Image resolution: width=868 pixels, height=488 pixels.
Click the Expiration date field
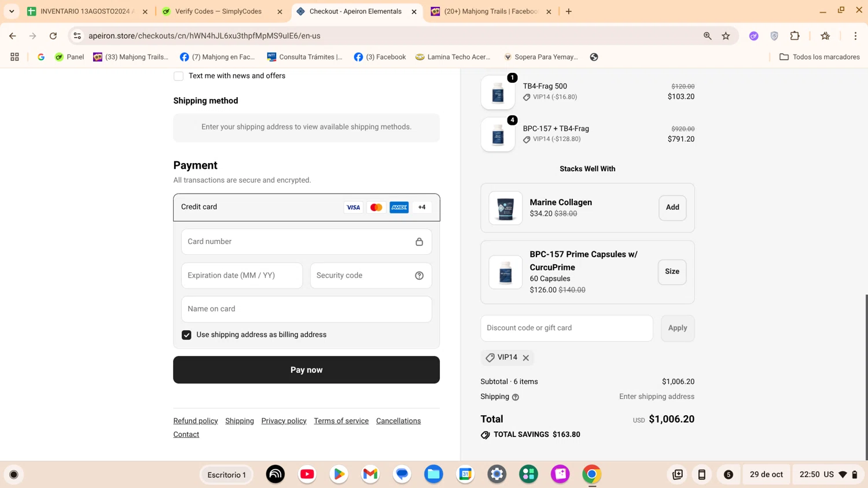click(x=242, y=276)
